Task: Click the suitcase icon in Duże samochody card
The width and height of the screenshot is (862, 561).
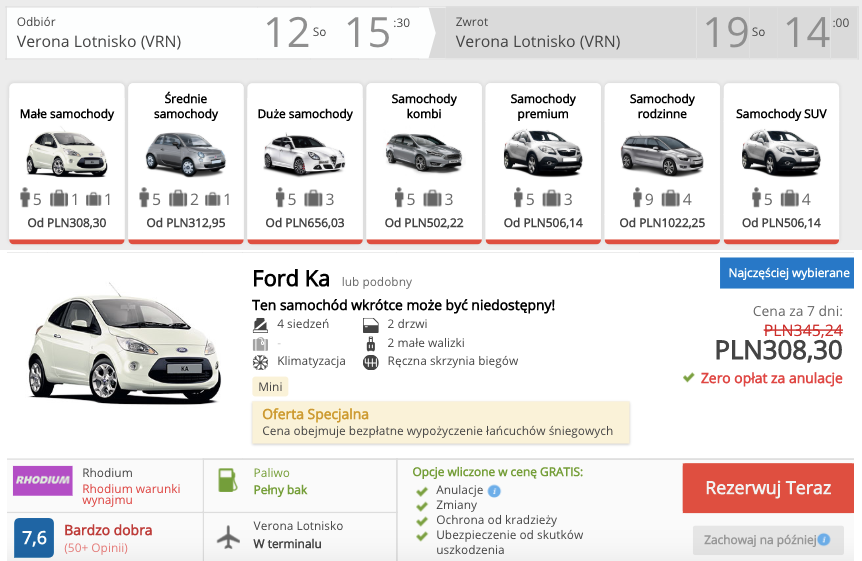Action: (x=313, y=198)
